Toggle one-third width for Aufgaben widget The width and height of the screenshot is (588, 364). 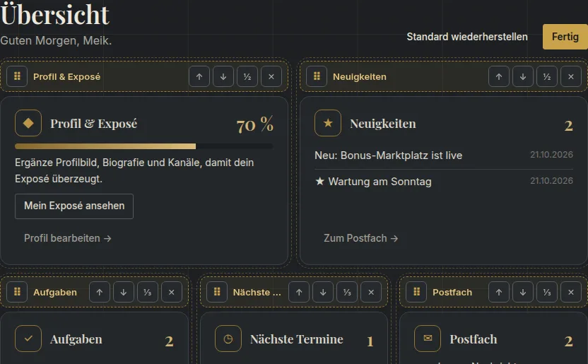pos(148,292)
